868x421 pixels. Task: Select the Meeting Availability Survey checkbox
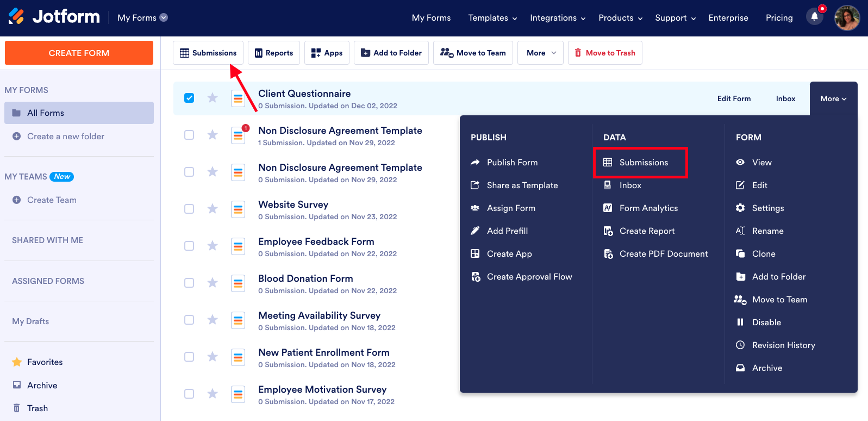pyautogui.click(x=189, y=320)
